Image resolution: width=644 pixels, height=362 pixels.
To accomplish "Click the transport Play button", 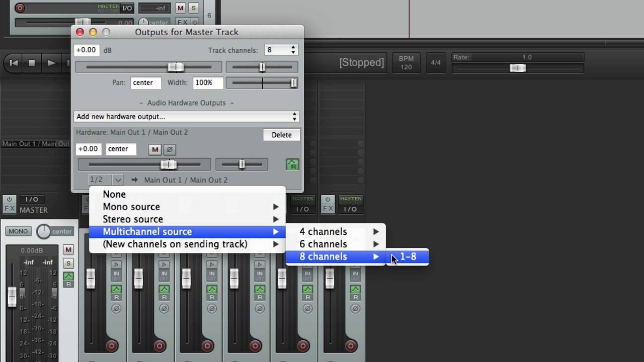I will 51,63.
